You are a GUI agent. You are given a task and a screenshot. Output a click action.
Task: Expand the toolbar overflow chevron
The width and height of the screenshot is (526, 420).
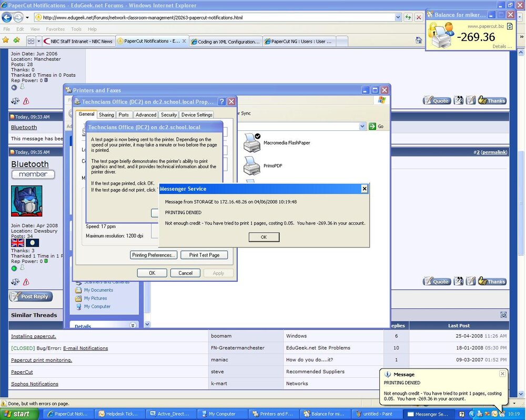coord(522,37)
